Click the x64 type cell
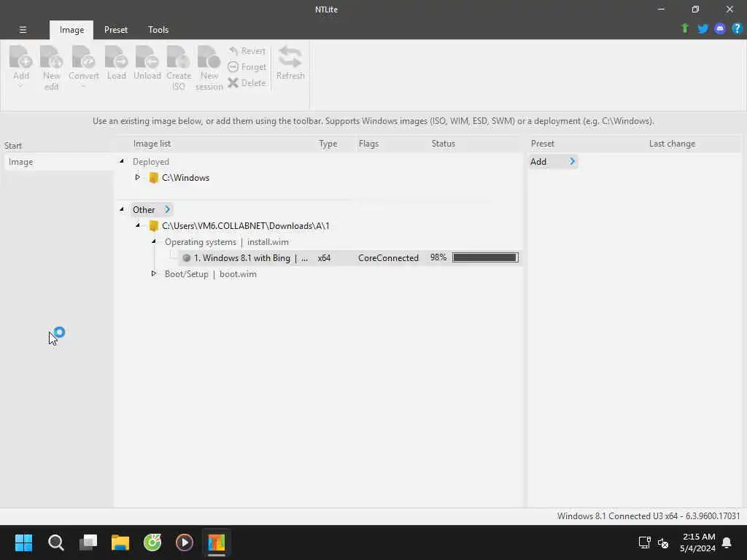747x560 pixels. [324, 257]
